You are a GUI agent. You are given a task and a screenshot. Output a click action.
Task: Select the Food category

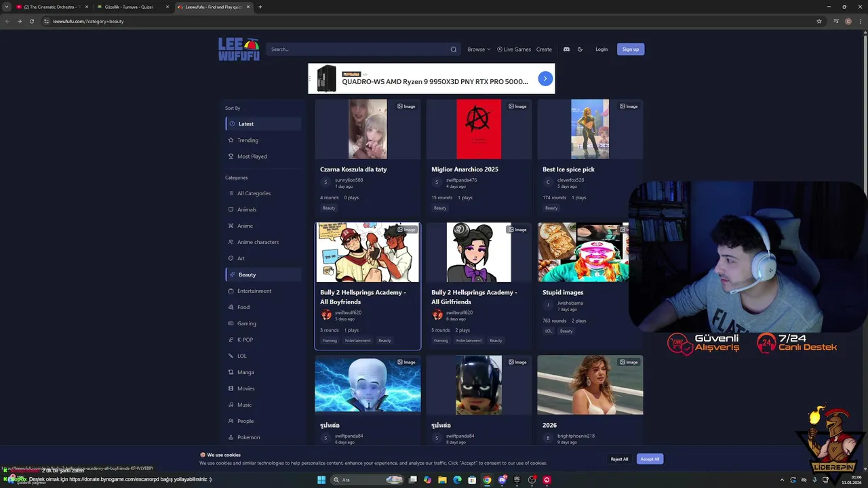click(264, 307)
